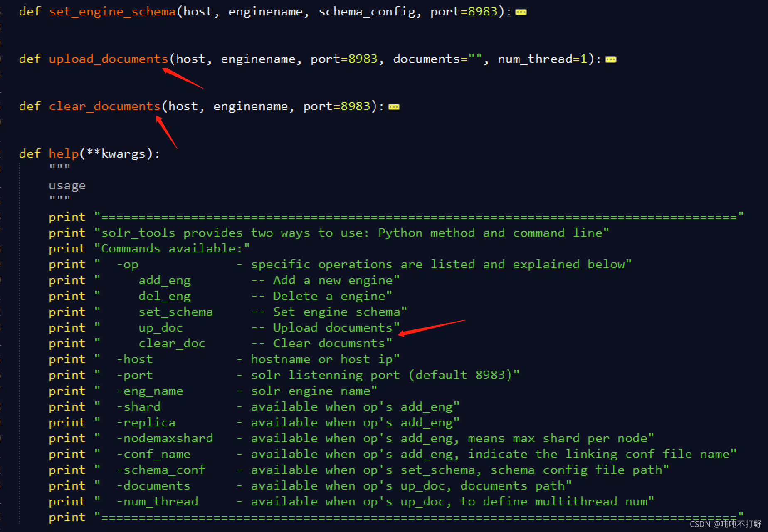Click '-replica' option text

[x=146, y=423]
